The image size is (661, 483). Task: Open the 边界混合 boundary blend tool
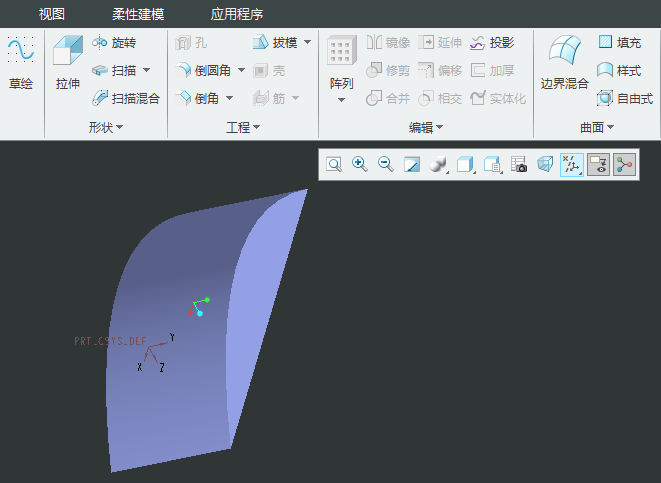(x=564, y=63)
